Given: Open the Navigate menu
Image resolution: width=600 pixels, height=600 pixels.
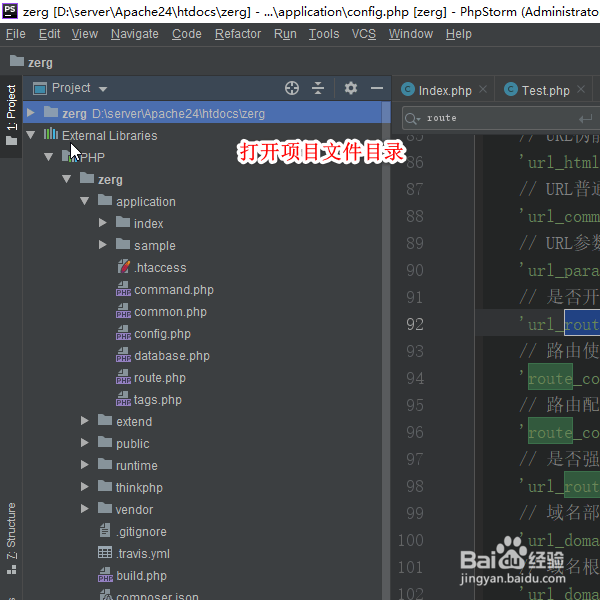Looking at the screenshot, I should pos(135,34).
